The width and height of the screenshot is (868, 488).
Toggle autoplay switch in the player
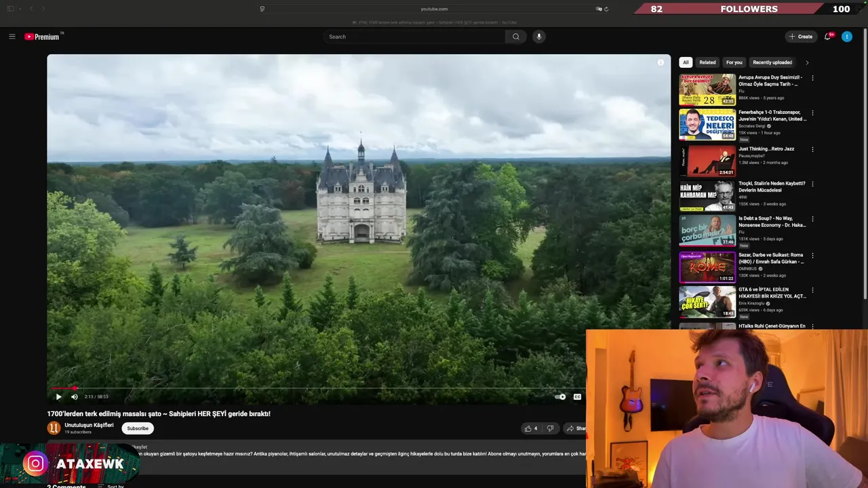560,396
